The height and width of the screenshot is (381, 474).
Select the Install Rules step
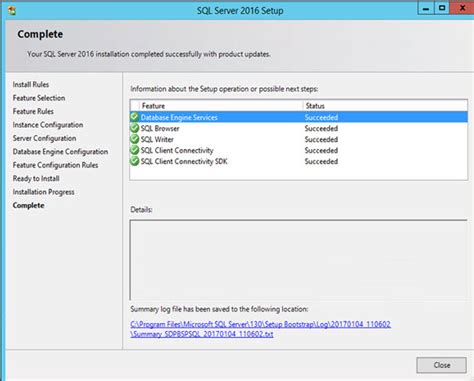(x=31, y=85)
